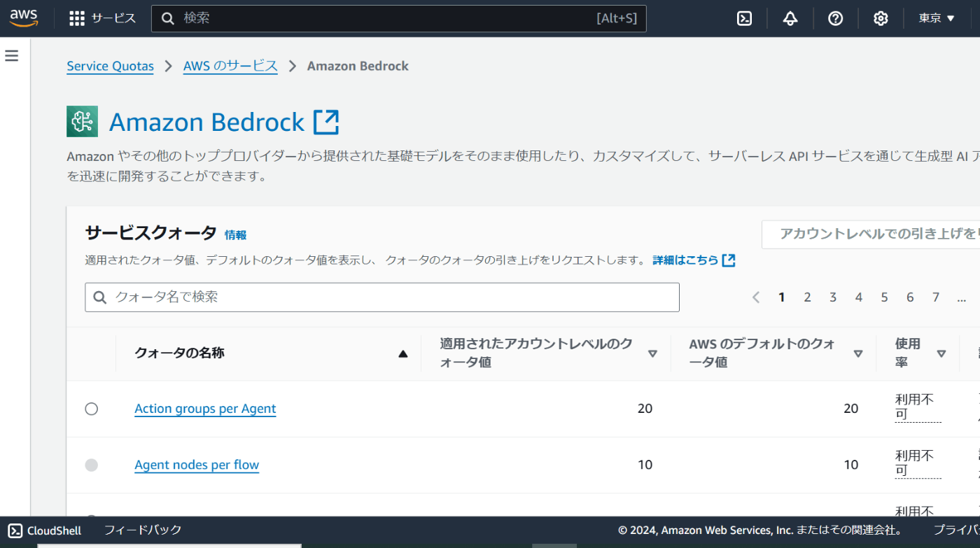Go to page 2 of quotas
The width and height of the screenshot is (980, 548).
coord(807,297)
